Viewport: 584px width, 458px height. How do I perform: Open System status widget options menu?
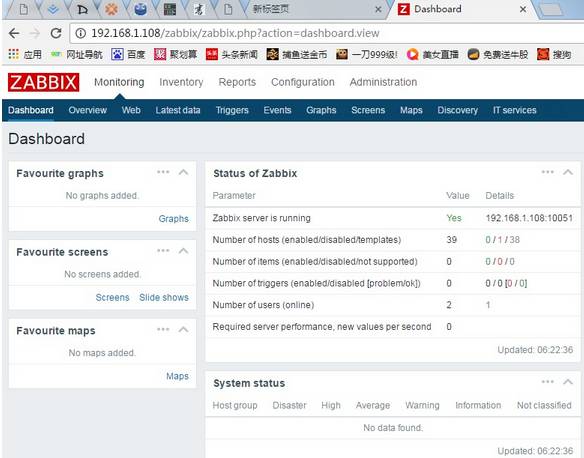(x=548, y=382)
